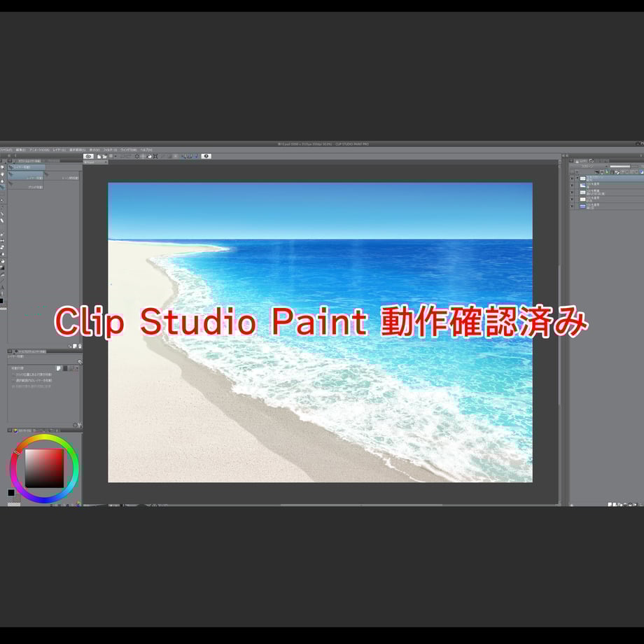Image resolution: width=644 pixels, height=644 pixels.
Task: Hide the fourth layer in layer list
Action: point(572,199)
